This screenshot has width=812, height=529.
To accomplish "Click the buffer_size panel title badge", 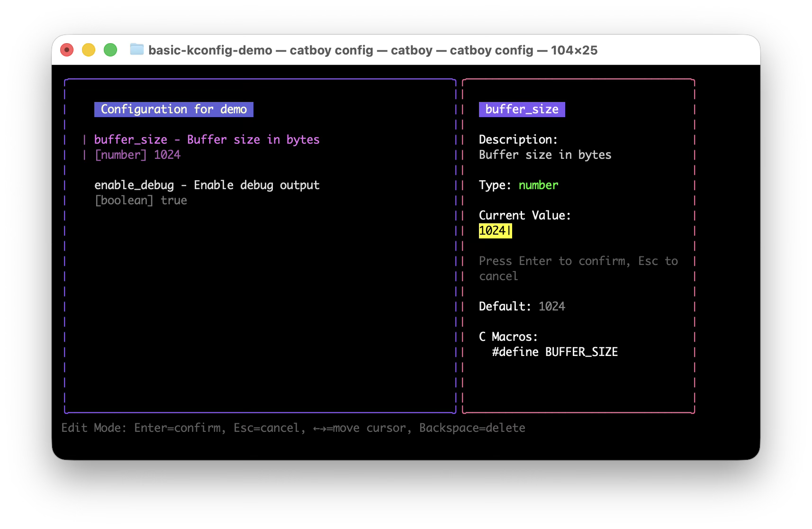I will [x=522, y=109].
